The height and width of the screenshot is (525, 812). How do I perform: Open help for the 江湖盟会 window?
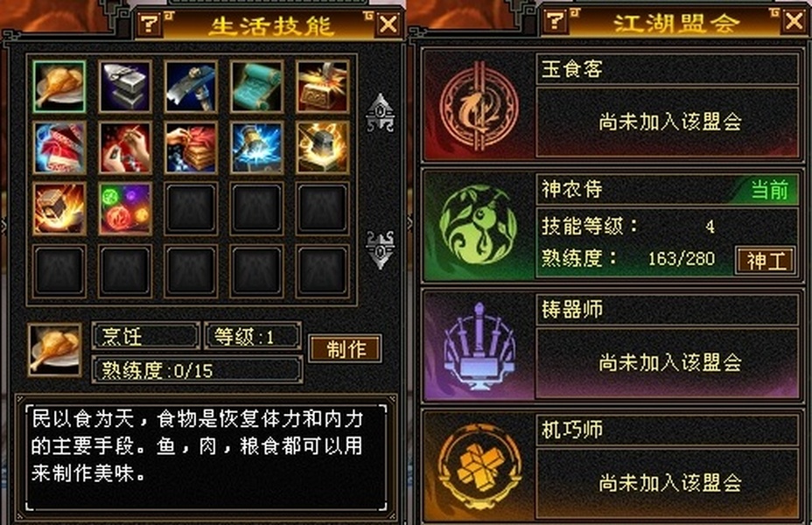(x=555, y=21)
